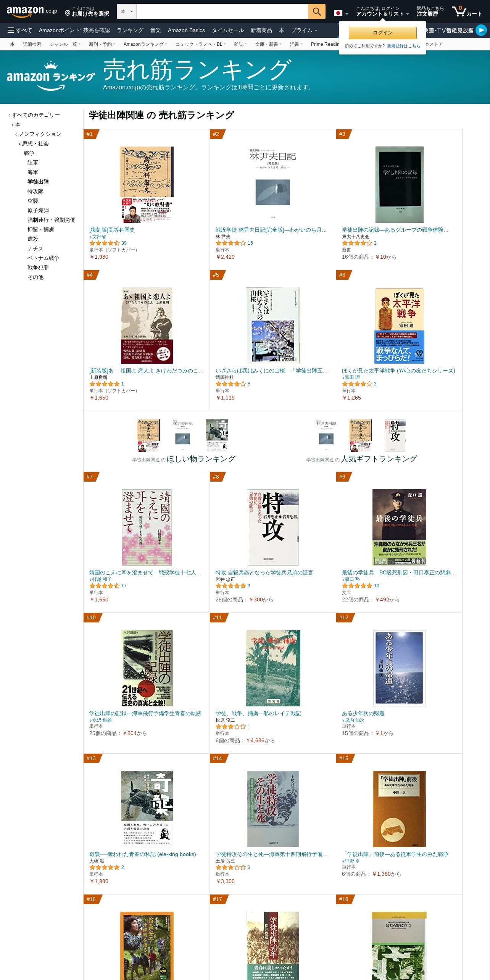
Task: Click into the search text field
Action: [222, 11]
